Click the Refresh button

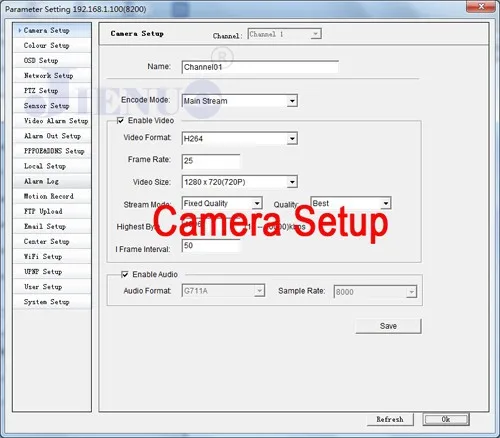[390, 419]
